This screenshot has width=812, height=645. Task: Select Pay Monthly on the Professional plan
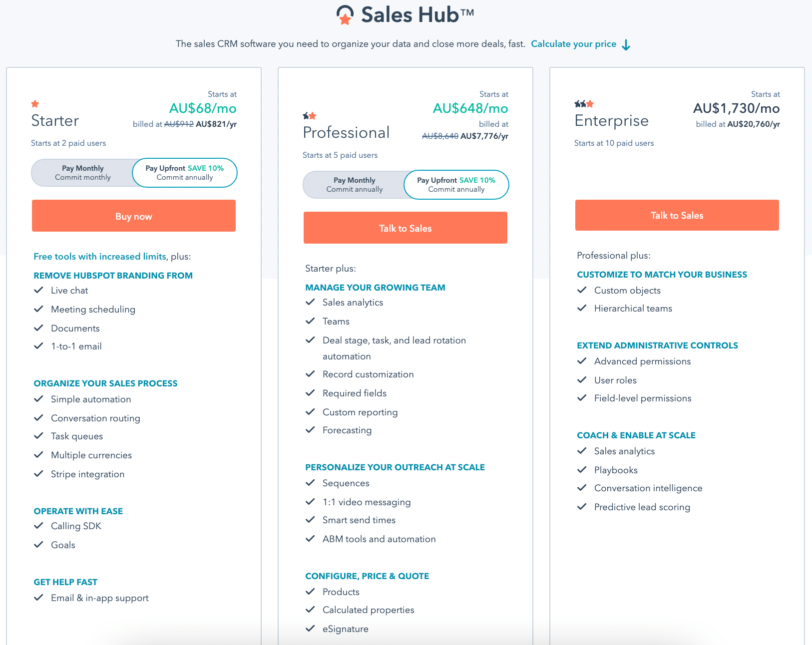[x=355, y=185]
